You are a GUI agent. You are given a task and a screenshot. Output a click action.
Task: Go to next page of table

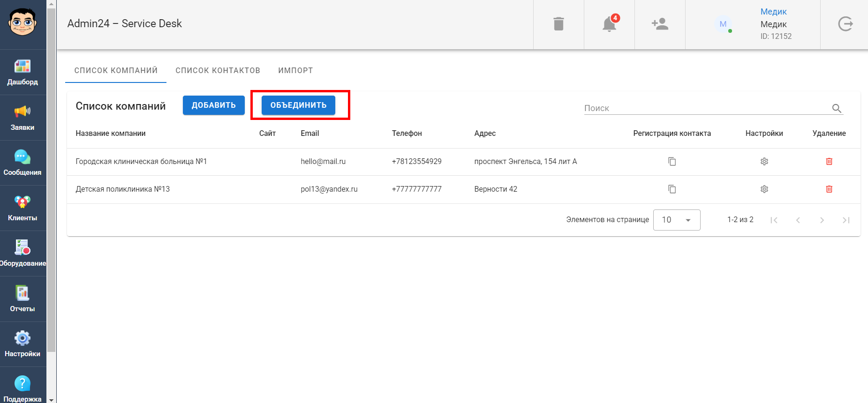point(822,220)
